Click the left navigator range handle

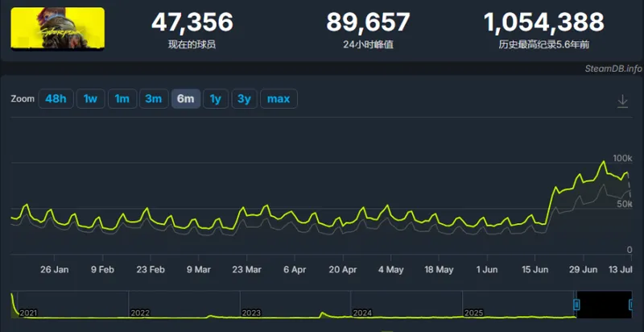[x=576, y=305]
